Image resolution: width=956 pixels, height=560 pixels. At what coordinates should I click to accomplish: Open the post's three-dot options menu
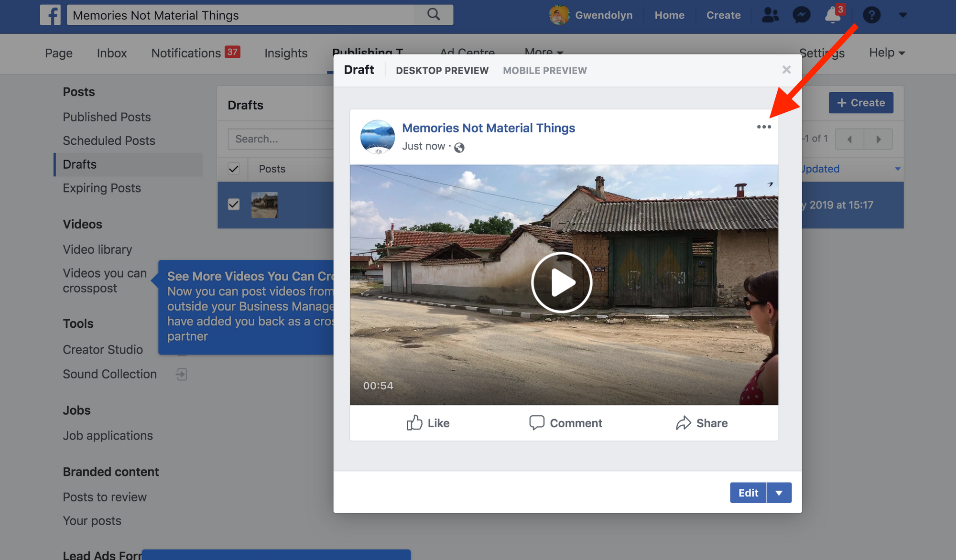(764, 127)
